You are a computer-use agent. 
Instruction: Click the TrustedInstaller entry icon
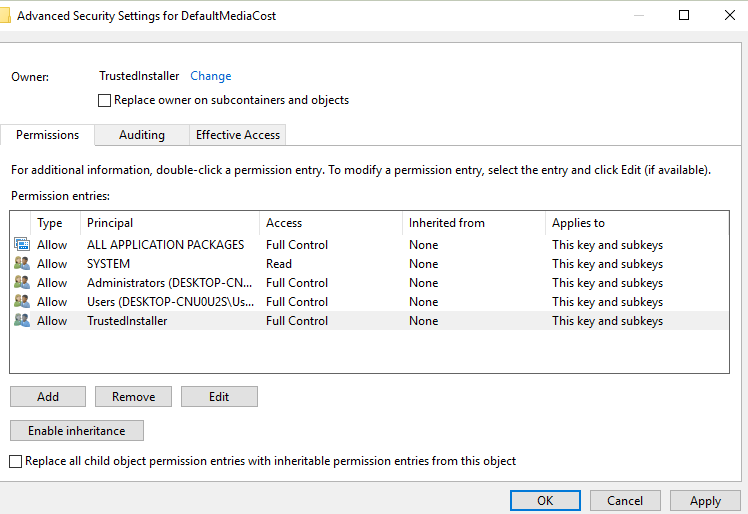[x=22, y=321]
